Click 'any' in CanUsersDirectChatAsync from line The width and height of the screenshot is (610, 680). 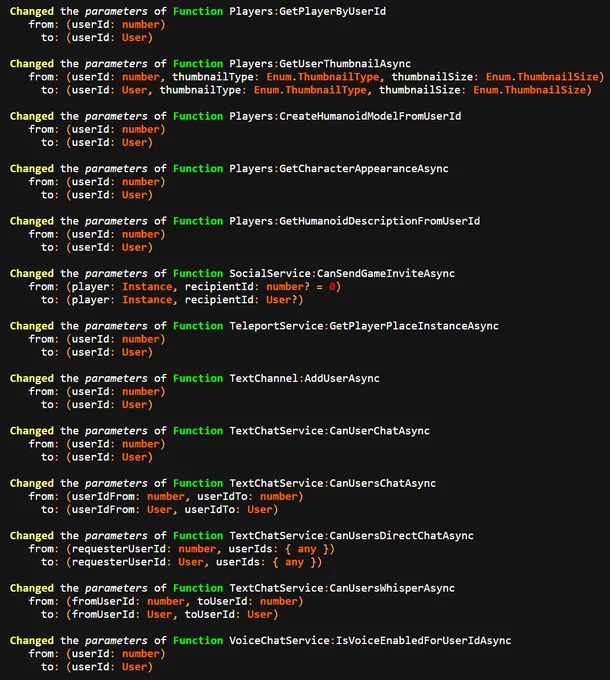point(307,549)
